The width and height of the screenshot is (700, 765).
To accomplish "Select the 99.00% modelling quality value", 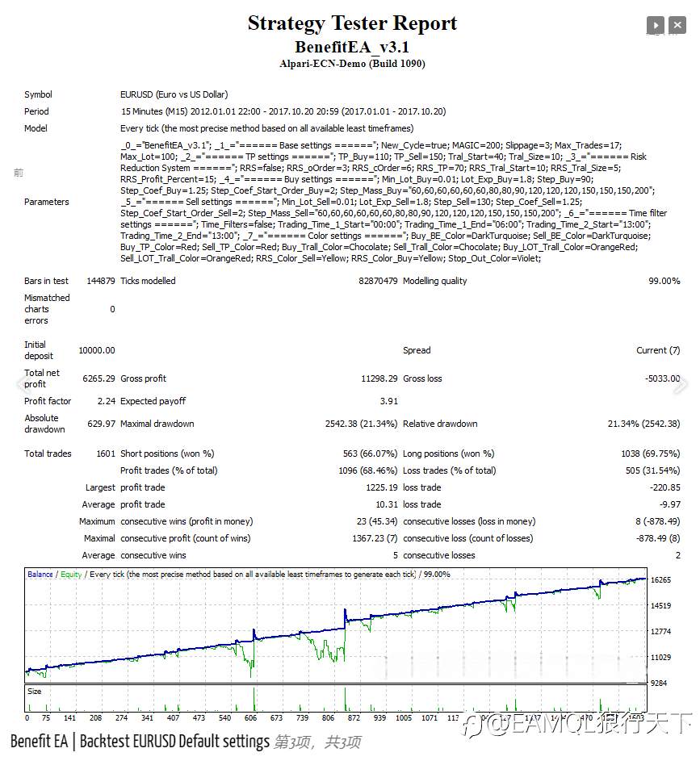I will click(x=664, y=281).
